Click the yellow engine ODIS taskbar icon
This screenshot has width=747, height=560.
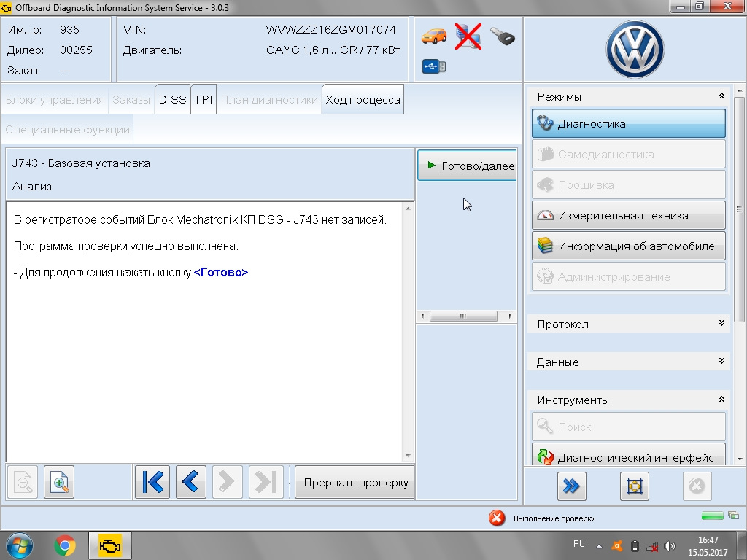pos(110,545)
